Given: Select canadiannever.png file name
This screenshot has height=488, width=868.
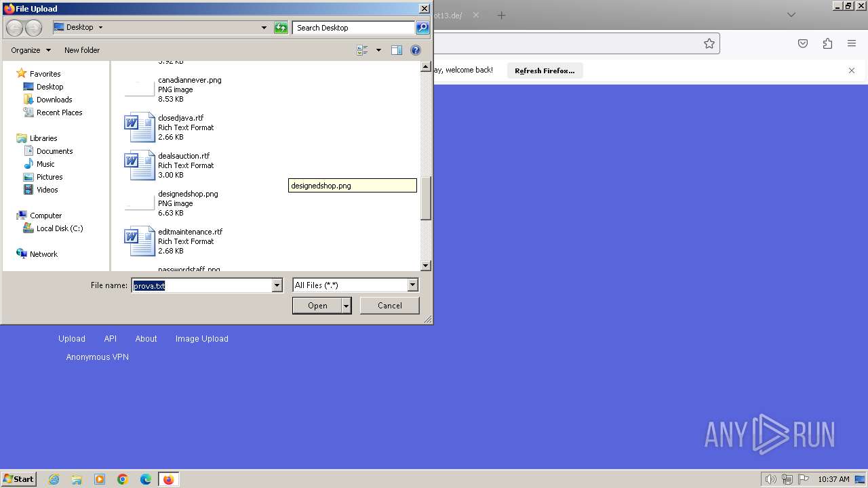Looking at the screenshot, I should pos(190,80).
